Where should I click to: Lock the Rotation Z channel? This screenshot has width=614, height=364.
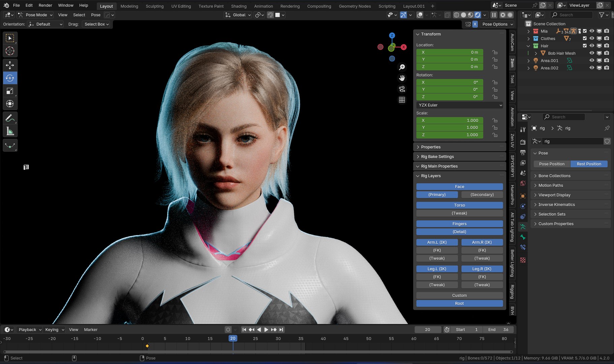click(495, 97)
